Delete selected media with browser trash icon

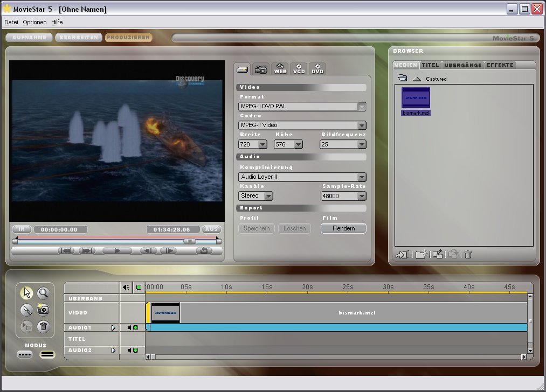[468, 255]
